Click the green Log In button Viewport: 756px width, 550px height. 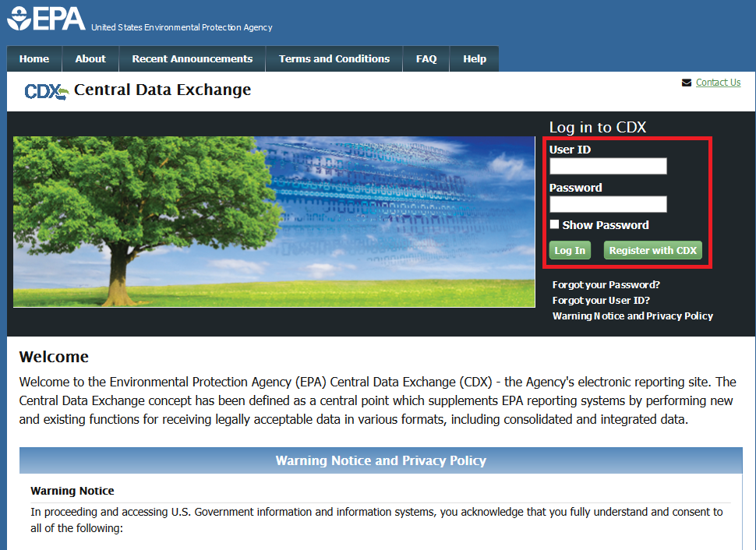[570, 250]
